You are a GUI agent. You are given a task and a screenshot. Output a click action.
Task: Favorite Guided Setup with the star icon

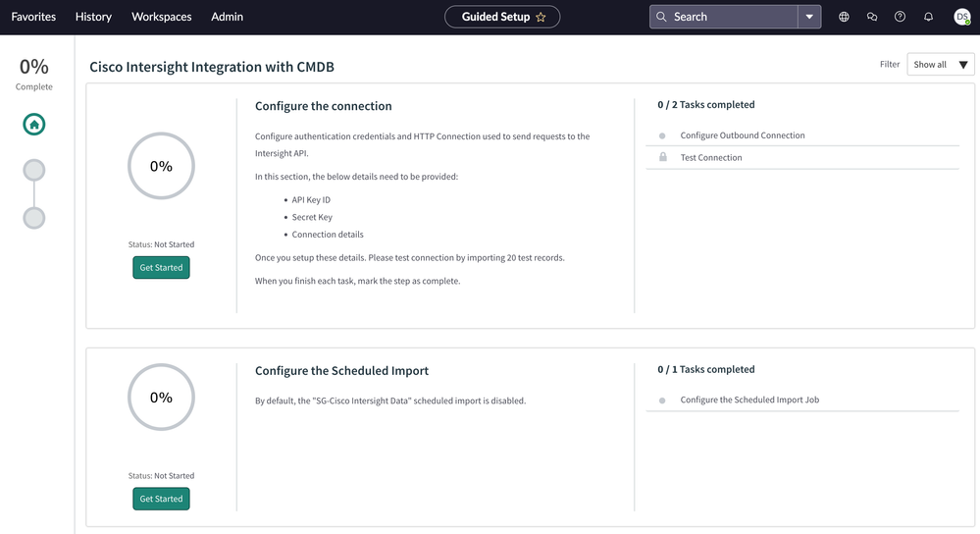coord(541,17)
